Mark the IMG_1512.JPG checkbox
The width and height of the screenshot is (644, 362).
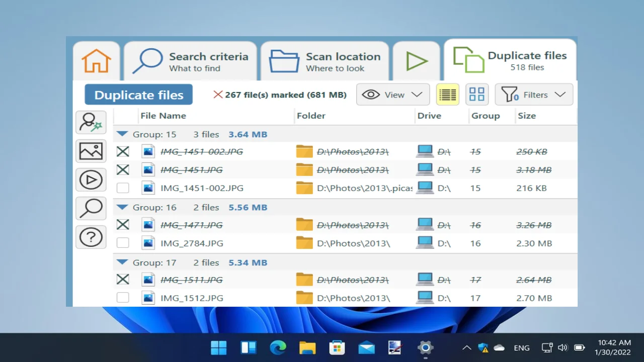[123, 298]
